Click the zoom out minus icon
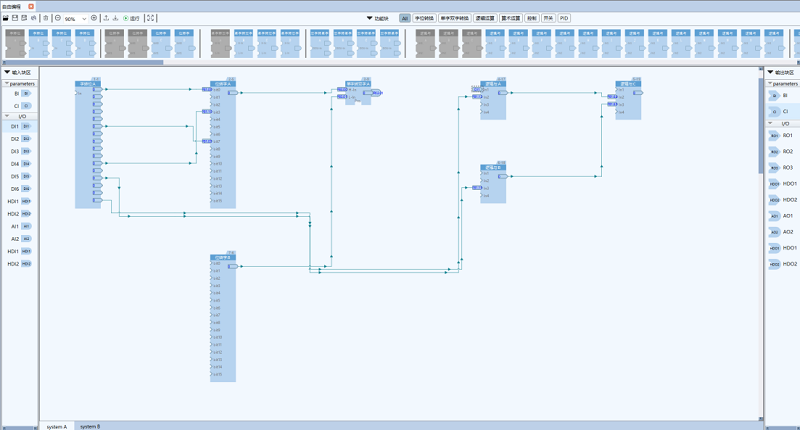 point(57,18)
